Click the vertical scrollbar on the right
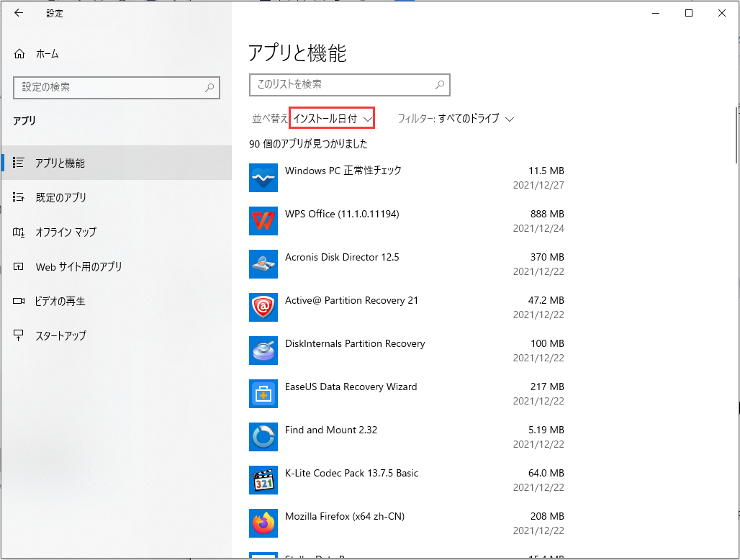740x560 pixels. pyautogui.click(x=736, y=135)
